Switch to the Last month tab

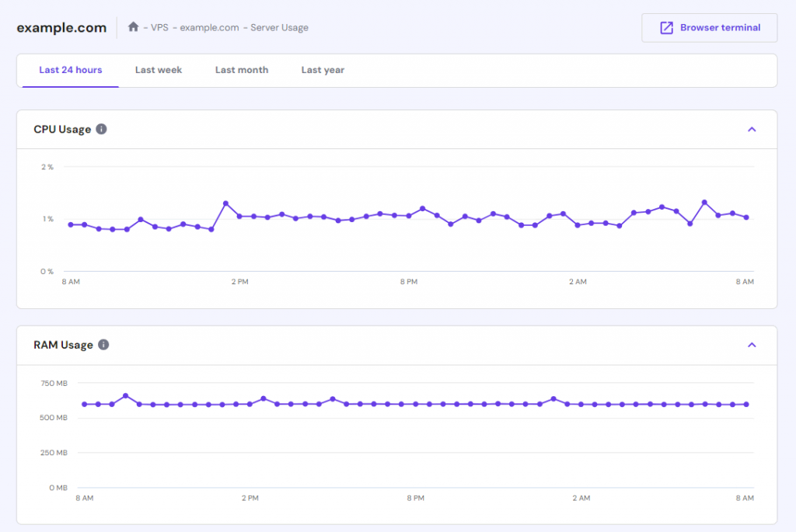[x=242, y=70]
